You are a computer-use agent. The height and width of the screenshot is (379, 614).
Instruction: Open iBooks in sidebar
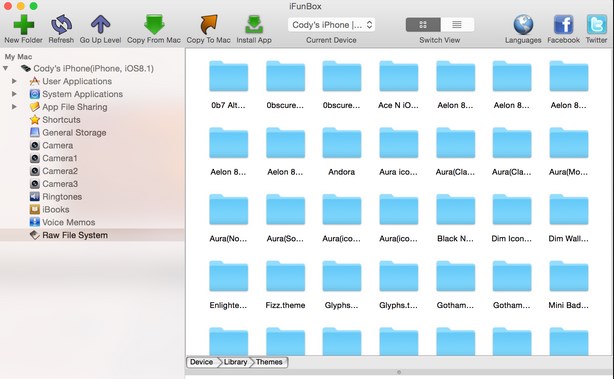pos(56,209)
